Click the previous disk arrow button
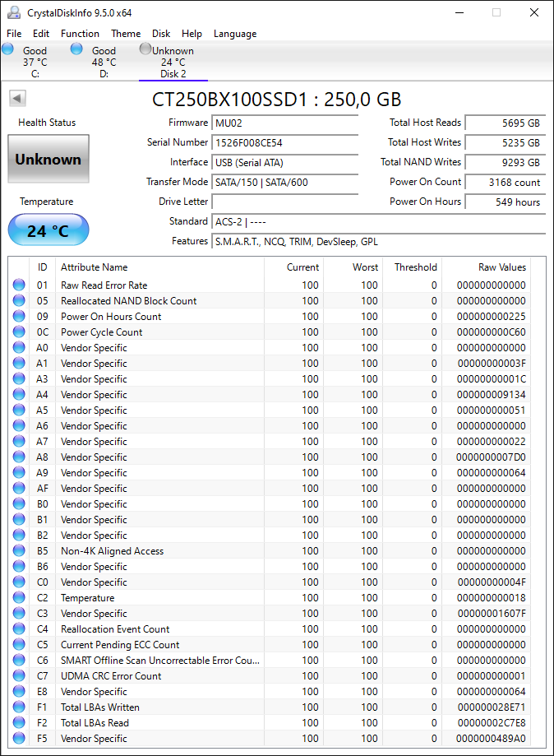Viewport: 554px width, 756px height. point(17,99)
